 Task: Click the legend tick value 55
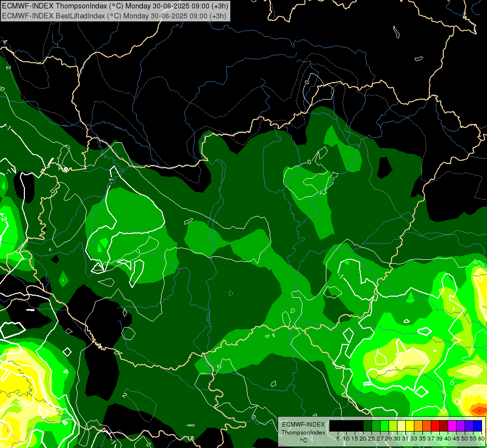(x=474, y=439)
